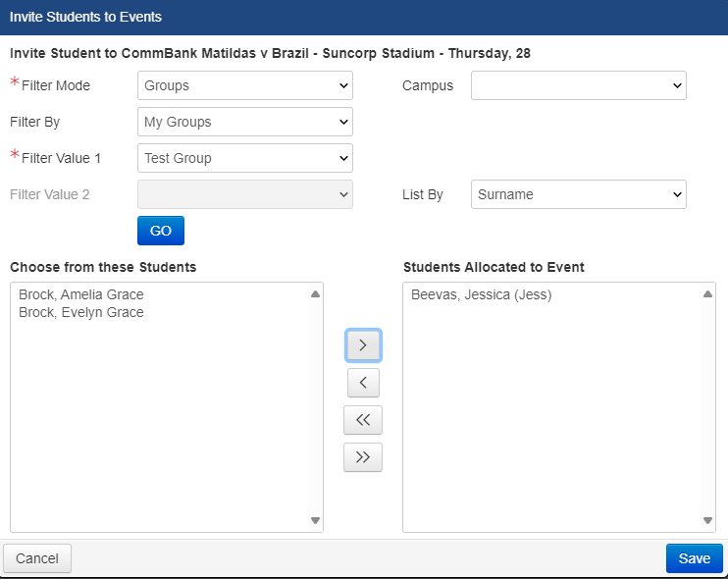Click the disabled Filter Value 2 dropdown
This screenshot has height=579, width=728.
245,194
